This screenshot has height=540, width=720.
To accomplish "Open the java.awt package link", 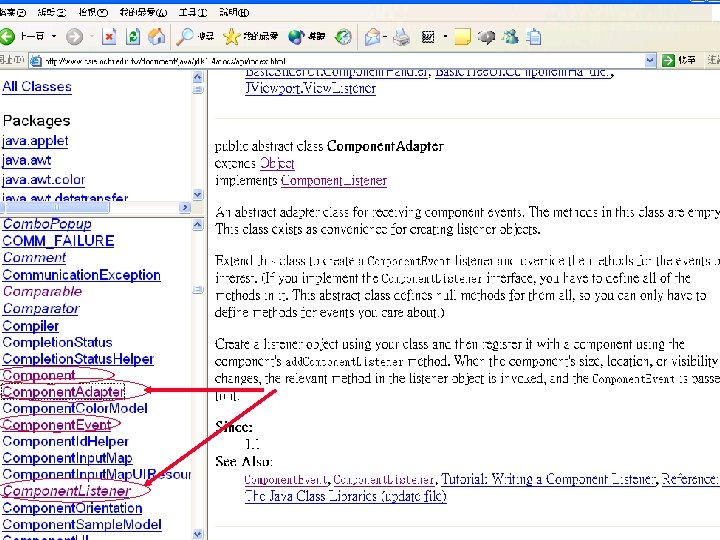I will pyautogui.click(x=27, y=160).
